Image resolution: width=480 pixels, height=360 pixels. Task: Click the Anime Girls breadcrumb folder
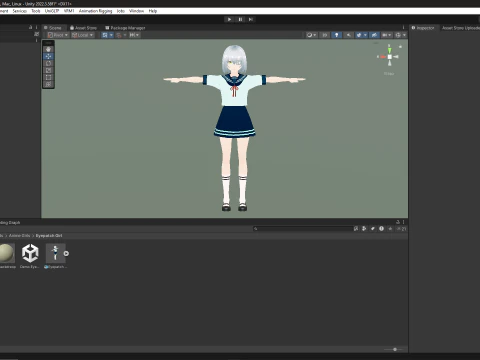tap(19, 236)
